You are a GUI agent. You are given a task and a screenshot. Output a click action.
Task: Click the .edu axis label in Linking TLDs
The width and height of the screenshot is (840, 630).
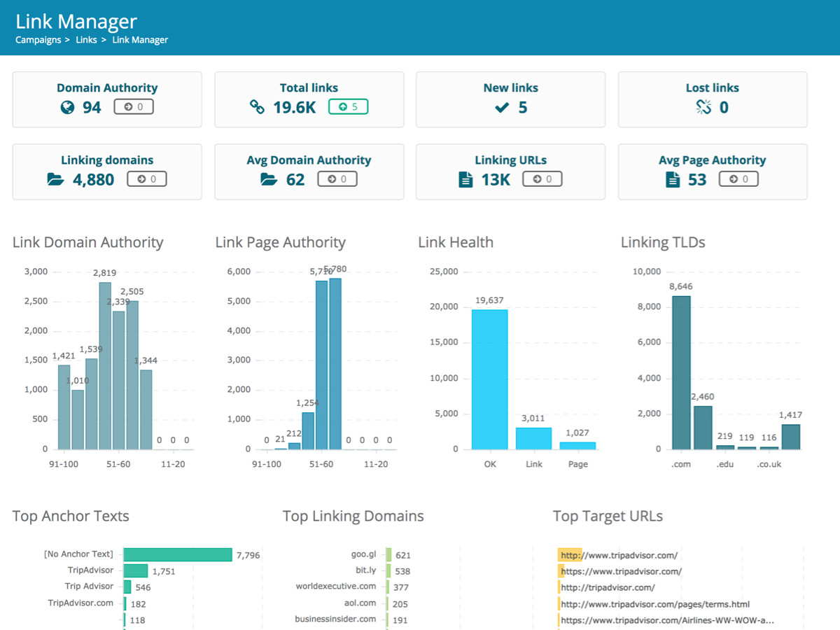tap(724, 464)
